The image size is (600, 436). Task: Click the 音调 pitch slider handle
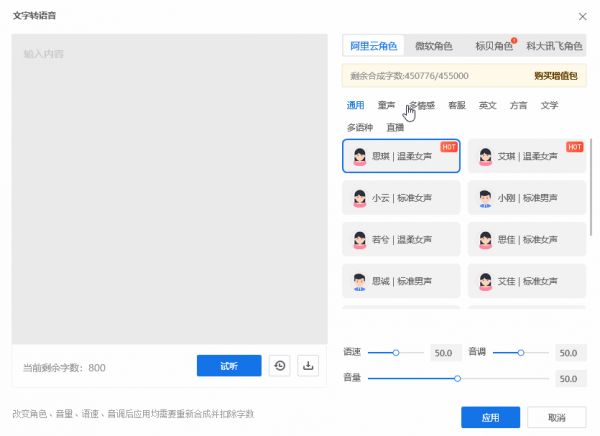point(521,353)
